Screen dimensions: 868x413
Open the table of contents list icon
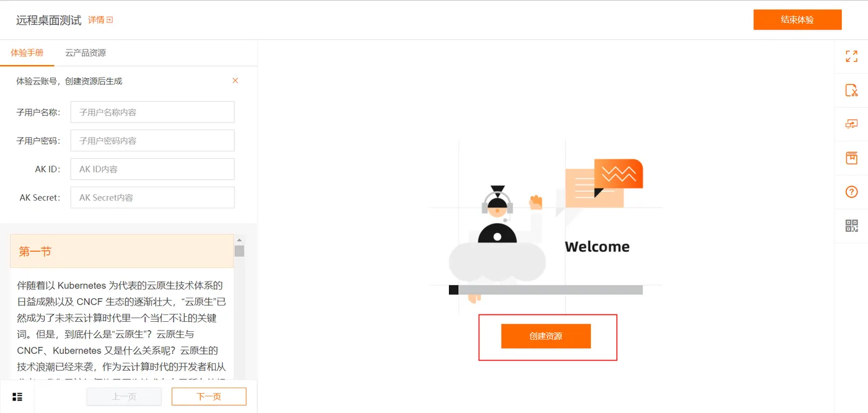tap(17, 397)
